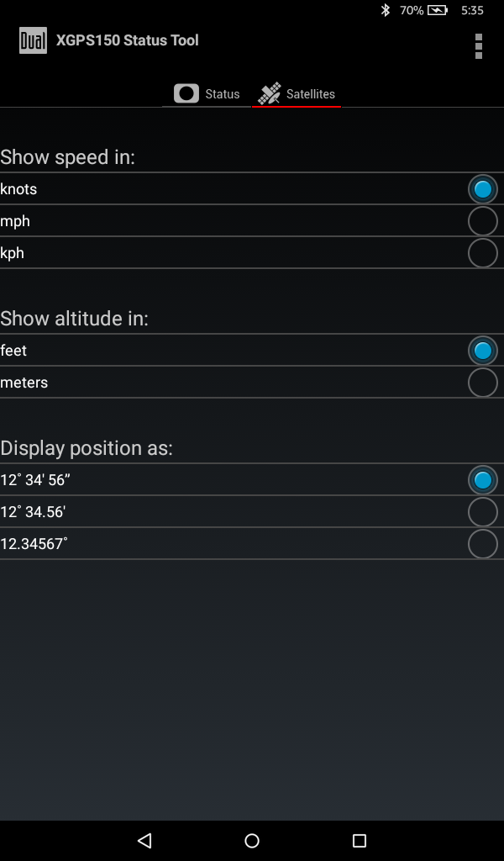Screen dimensions: 504x861
Task: Choose decimal degrees position format 12.34567
Action: pos(483,543)
